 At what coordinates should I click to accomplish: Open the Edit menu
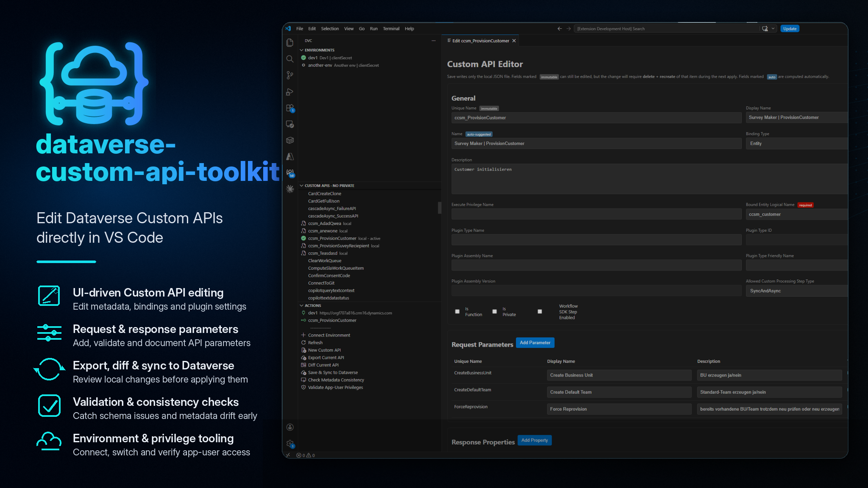(312, 29)
